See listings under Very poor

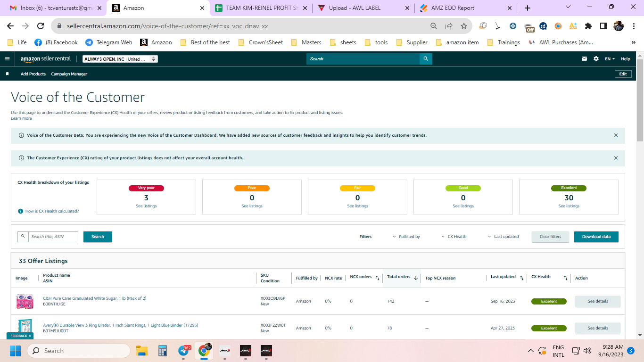pyautogui.click(x=146, y=206)
